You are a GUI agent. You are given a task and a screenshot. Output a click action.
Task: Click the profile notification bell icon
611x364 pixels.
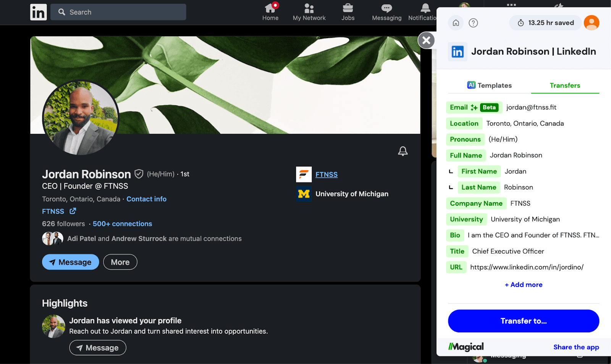(402, 151)
